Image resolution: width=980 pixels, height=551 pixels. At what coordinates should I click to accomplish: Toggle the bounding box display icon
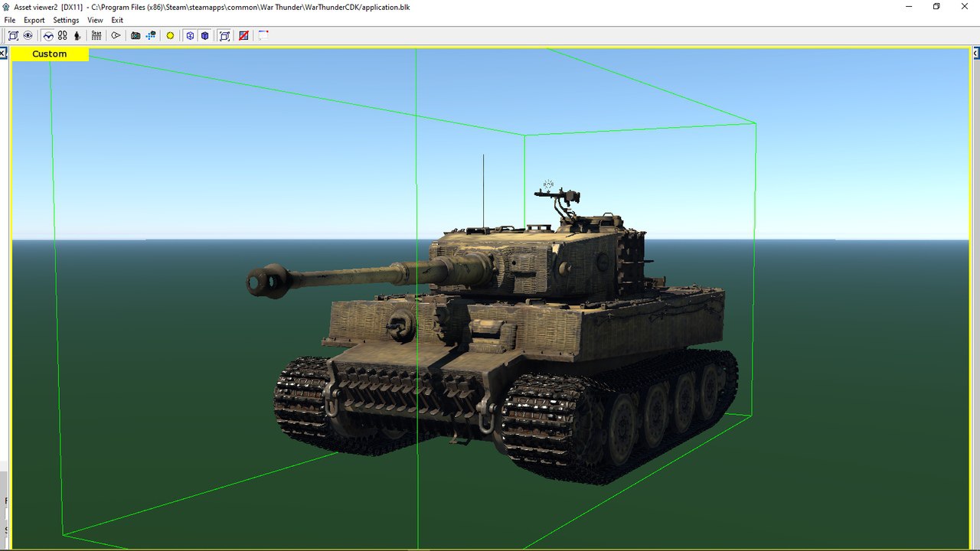(224, 35)
